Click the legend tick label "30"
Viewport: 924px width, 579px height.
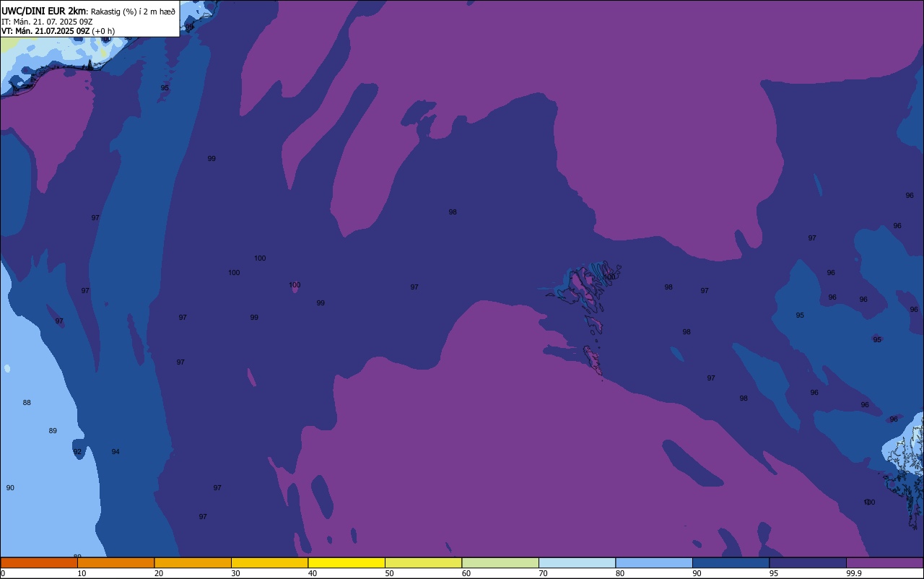(235, 573)
